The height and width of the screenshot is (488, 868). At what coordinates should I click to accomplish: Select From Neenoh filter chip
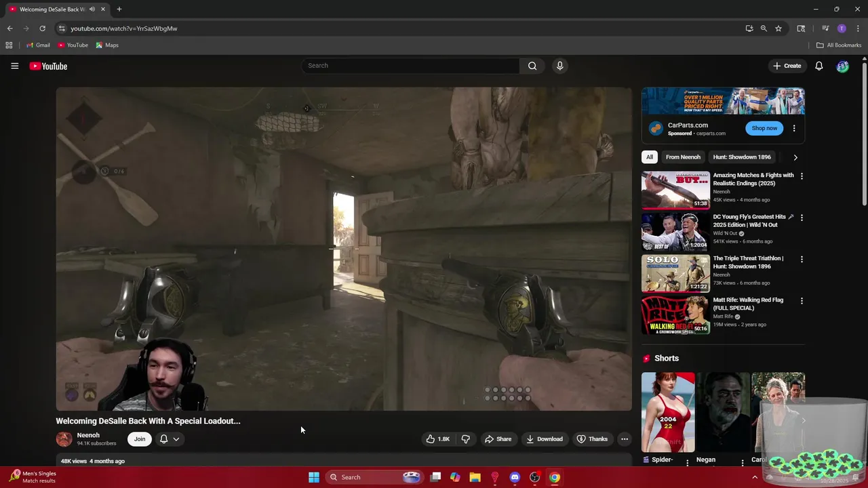(683, 157)
